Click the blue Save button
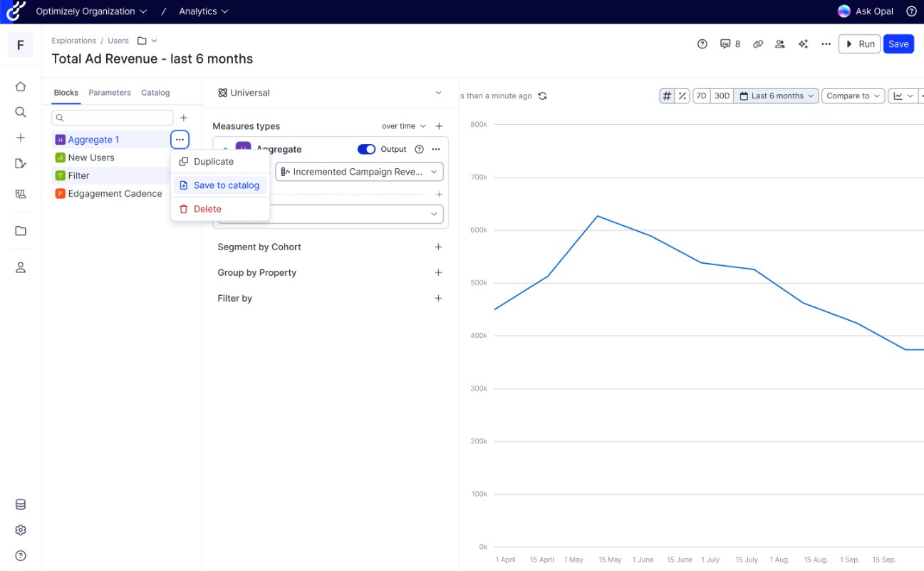This screenshot has height=571, width=924. click(898, 44)
